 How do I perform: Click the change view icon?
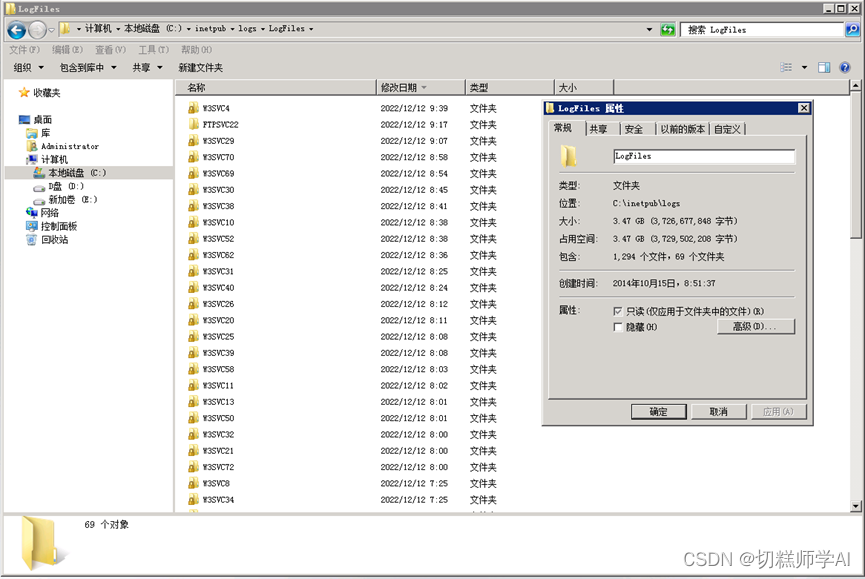pos(786,67)
